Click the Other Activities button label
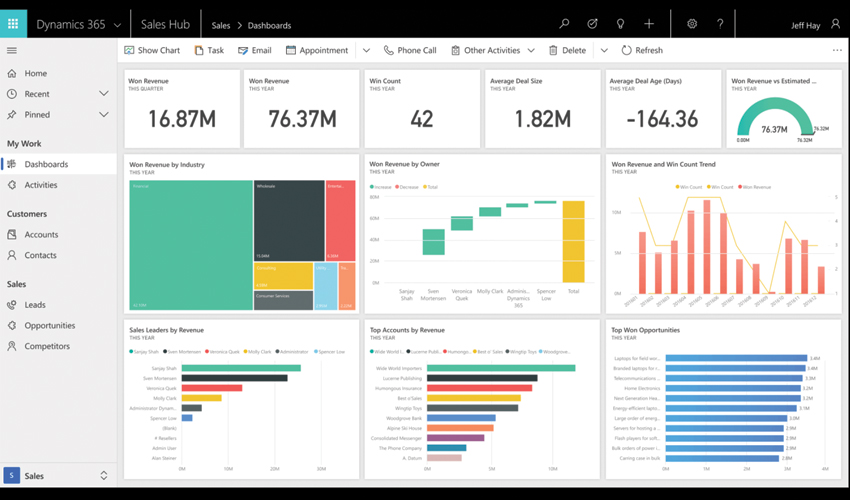This screenshot has width=850, height=500. (x=492, y=50)
